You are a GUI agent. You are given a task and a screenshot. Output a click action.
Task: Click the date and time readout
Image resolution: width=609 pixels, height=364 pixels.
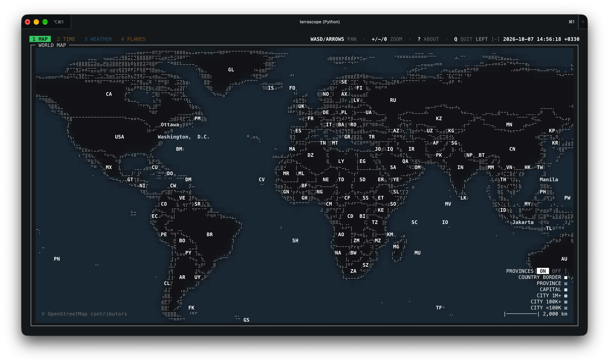point(541,39)
